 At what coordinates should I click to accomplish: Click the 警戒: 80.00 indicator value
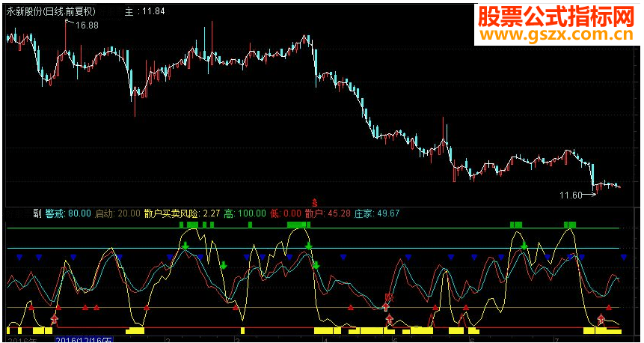[x=68, y=213]
